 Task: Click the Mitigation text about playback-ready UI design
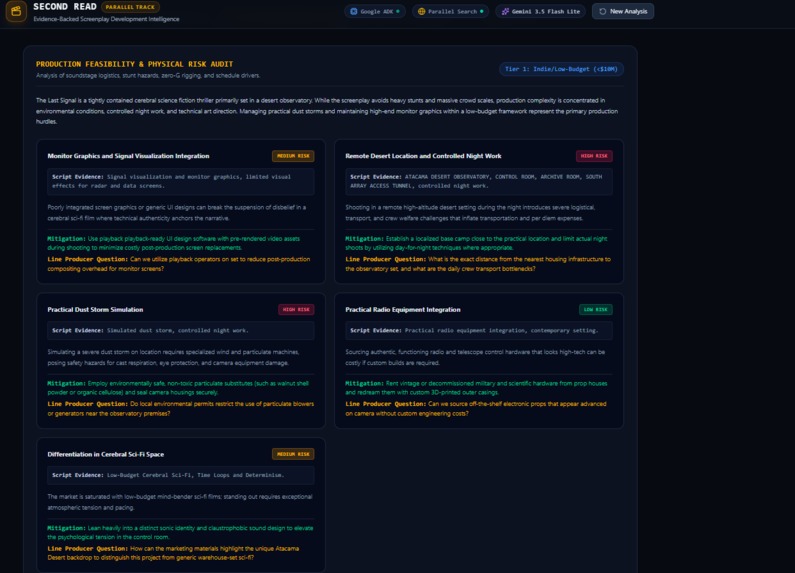[174, 243]
